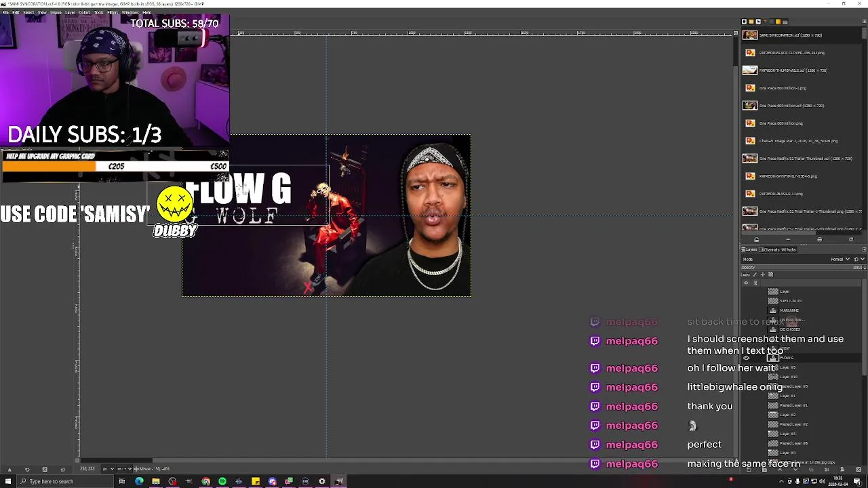Open the Select menu
This screenshot has width=868, height=488.
(28, 12)
